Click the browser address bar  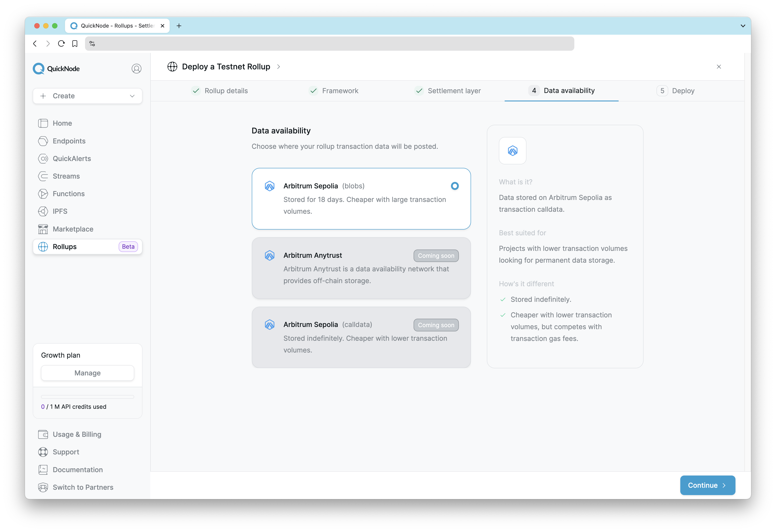click(329, 44)
